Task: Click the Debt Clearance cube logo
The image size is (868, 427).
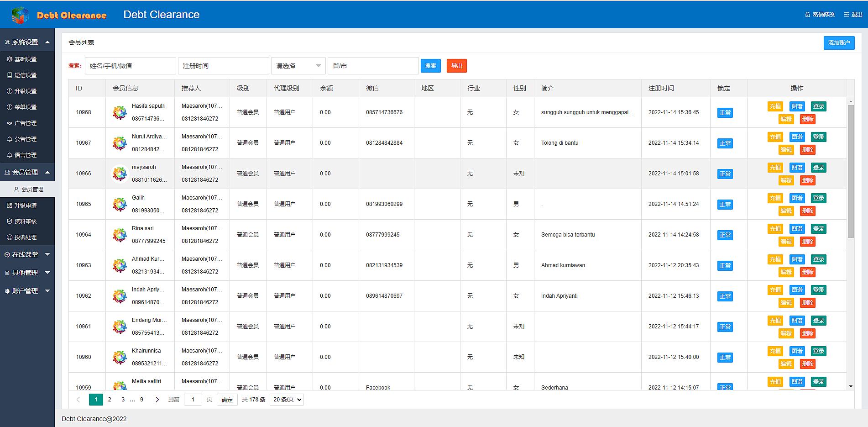Action: 20,15
